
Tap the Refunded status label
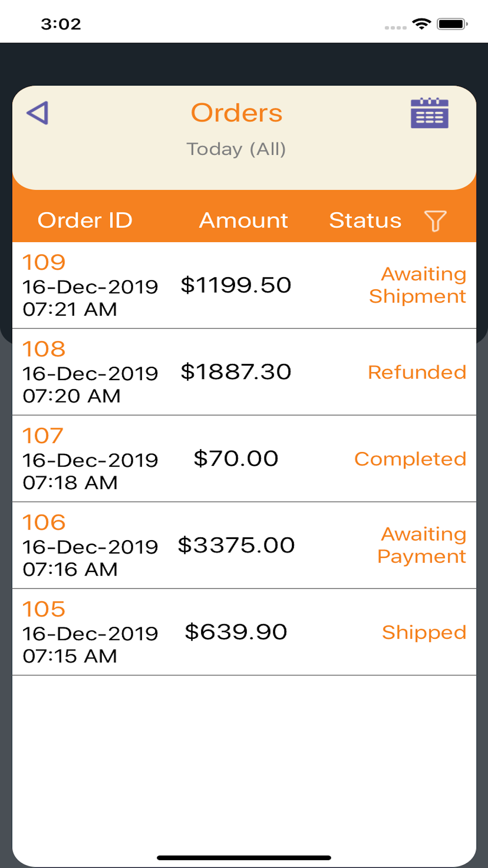point(417,372)
